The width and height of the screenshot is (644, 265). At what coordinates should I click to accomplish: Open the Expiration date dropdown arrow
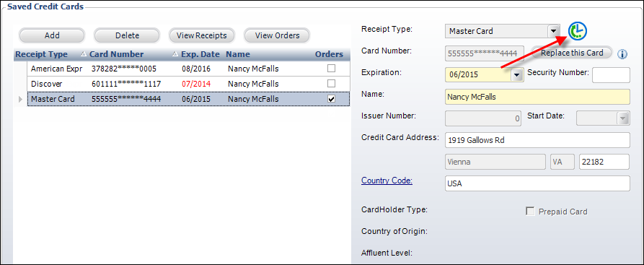[517, 74]
